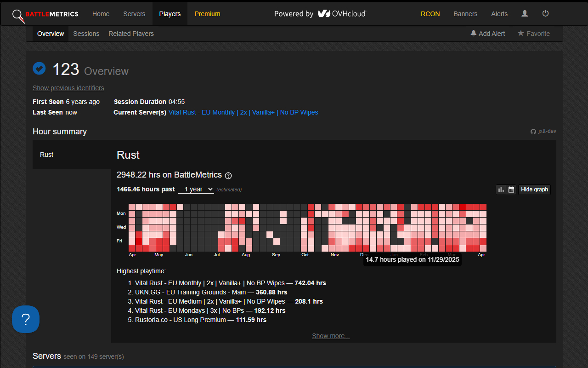588x368 pixels.
Task: Click the playtime row showing 742.04 hrs
Action: click(231, 283)
